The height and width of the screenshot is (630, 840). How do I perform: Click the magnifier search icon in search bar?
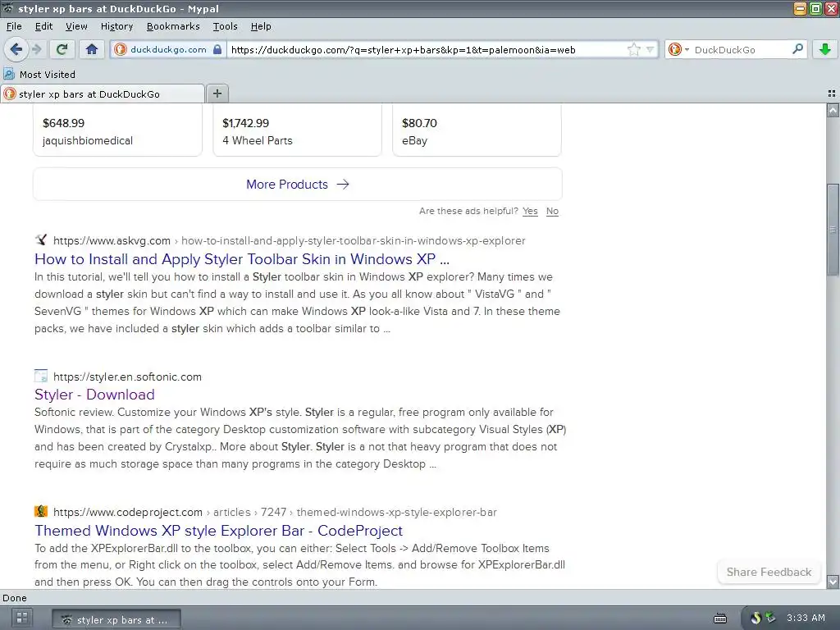797,49
